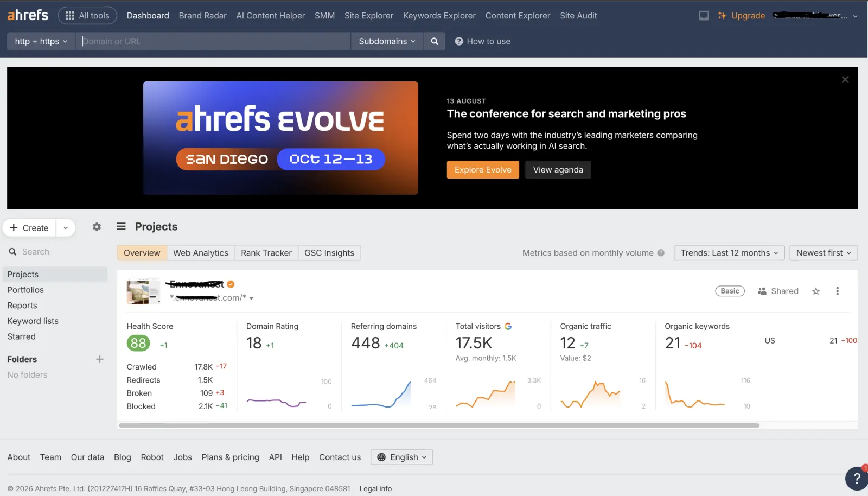Close the Evolve conference banner
The width and height of the screenshot is (868, 496).
pyautogui.click(x=845, y=80)
